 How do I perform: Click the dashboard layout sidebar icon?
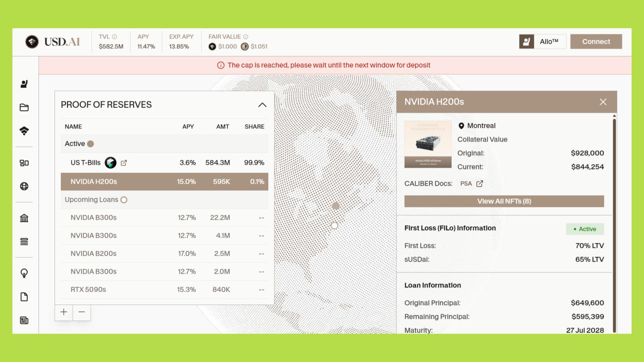(24, 163)
